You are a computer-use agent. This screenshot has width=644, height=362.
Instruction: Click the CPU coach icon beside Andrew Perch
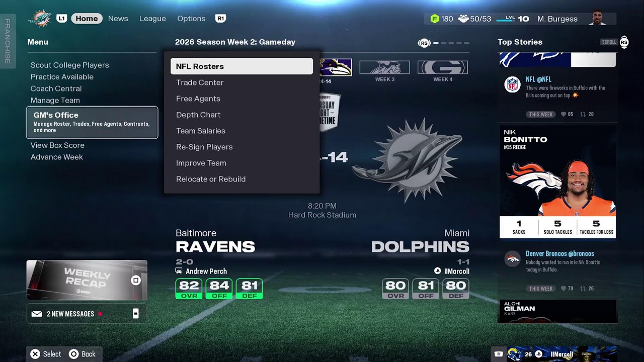pos(179,271)
